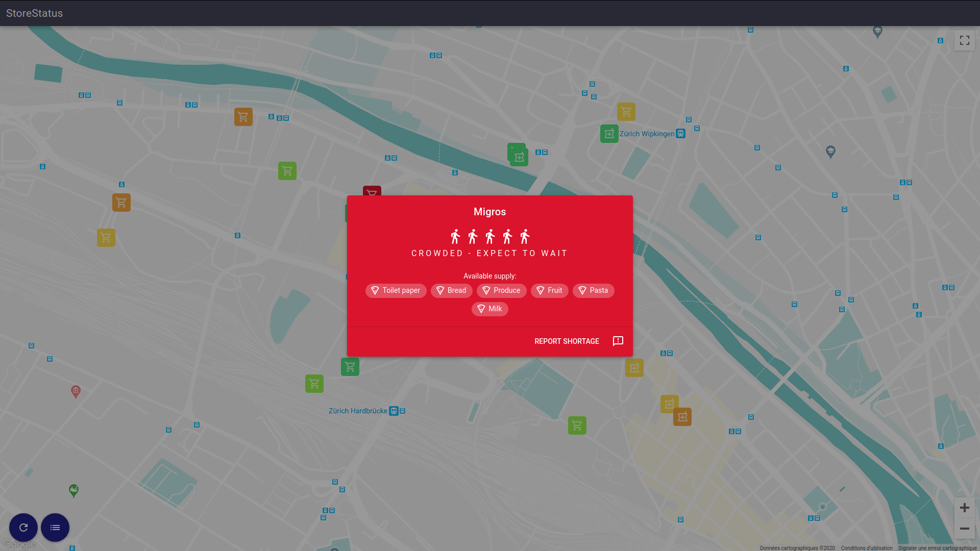Click the green park pin at bottom left
This screenshot has height=551, width=980.
pos(73,491)
